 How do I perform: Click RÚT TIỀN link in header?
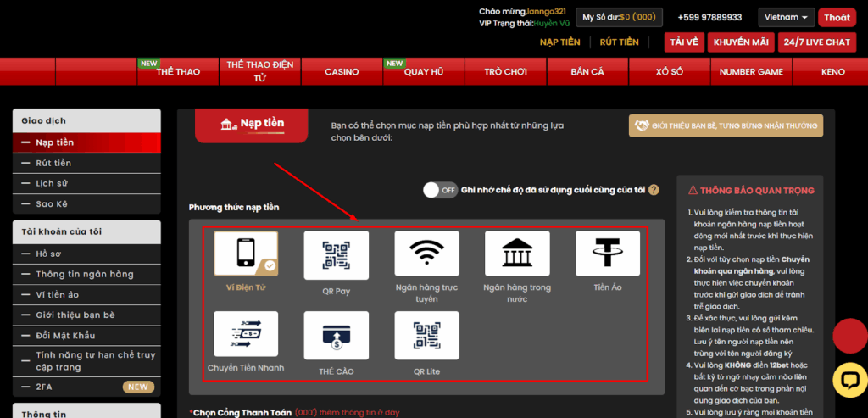(x=619, y=42)
